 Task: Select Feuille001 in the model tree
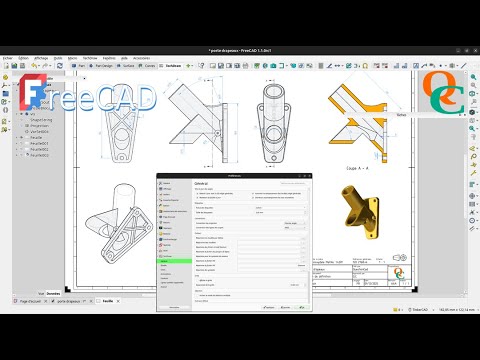click(x=39, y=143)
